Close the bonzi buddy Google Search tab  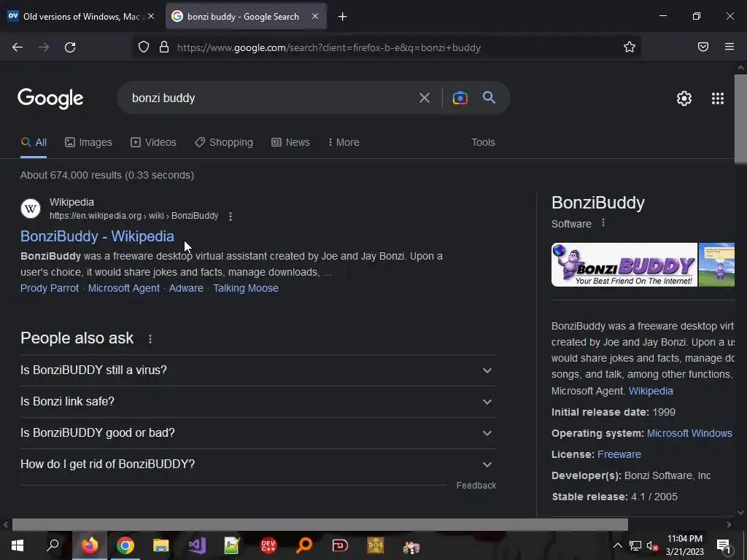[x=315, y=16]
